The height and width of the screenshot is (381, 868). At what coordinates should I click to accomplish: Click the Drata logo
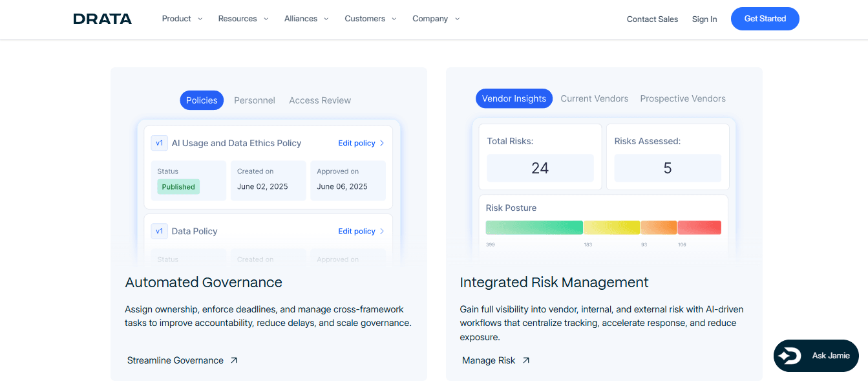tap(102, 19)
